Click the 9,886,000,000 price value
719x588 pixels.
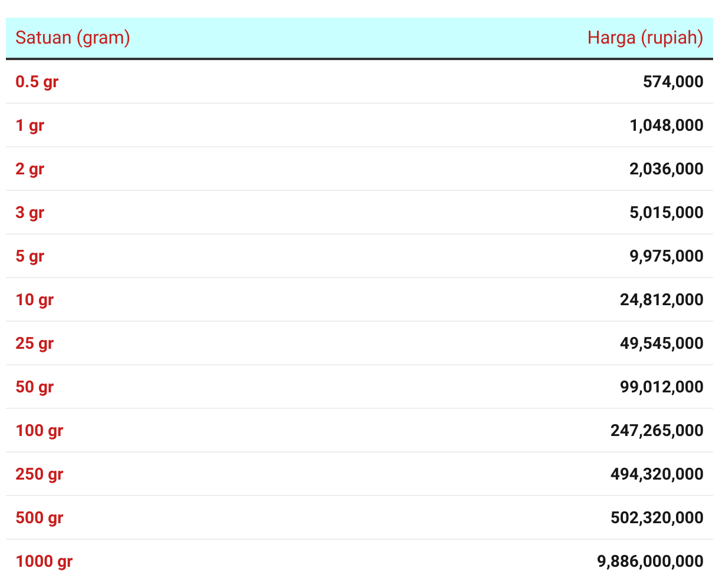651,561
